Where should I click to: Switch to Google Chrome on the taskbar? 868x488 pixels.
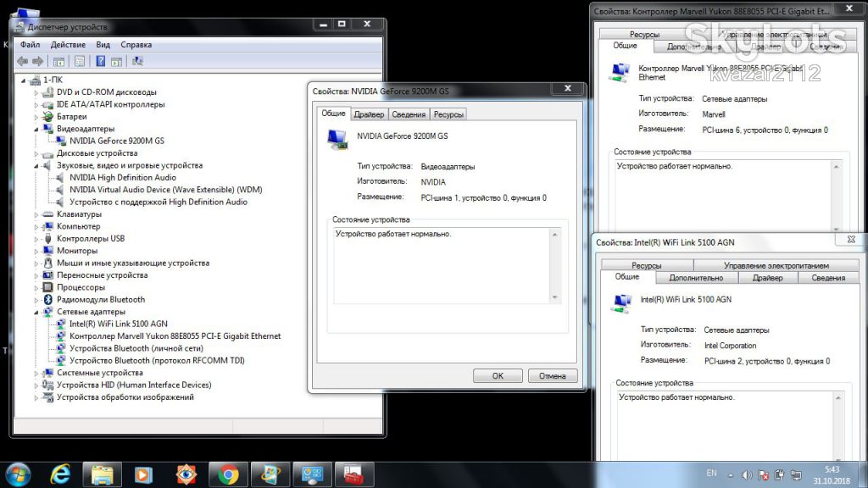click(227, 474)
